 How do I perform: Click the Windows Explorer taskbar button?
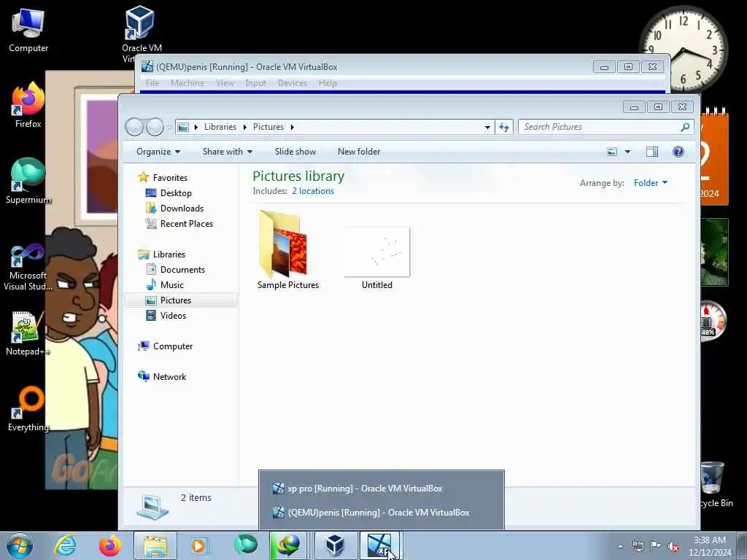pyautogui.click(x=155, y=545)
